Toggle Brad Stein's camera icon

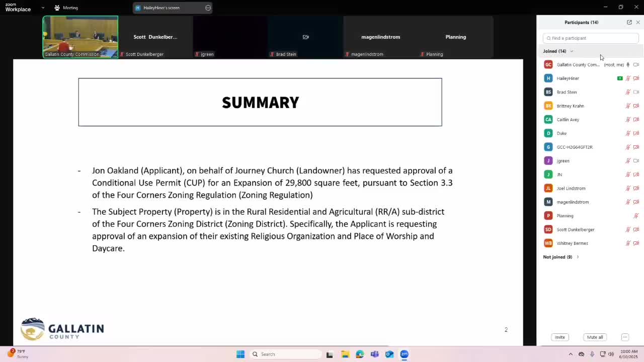tap(636, 92)
